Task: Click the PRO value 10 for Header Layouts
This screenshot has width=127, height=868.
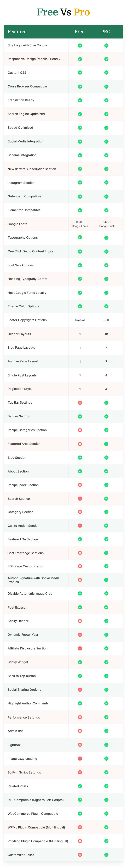Action: (106, 334)
